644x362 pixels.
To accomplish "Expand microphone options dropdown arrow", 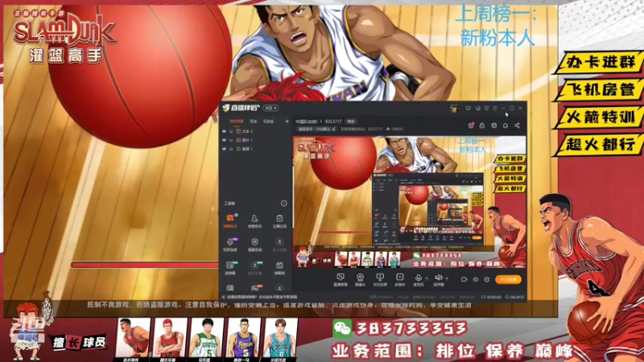I will [x=427, y=278].
